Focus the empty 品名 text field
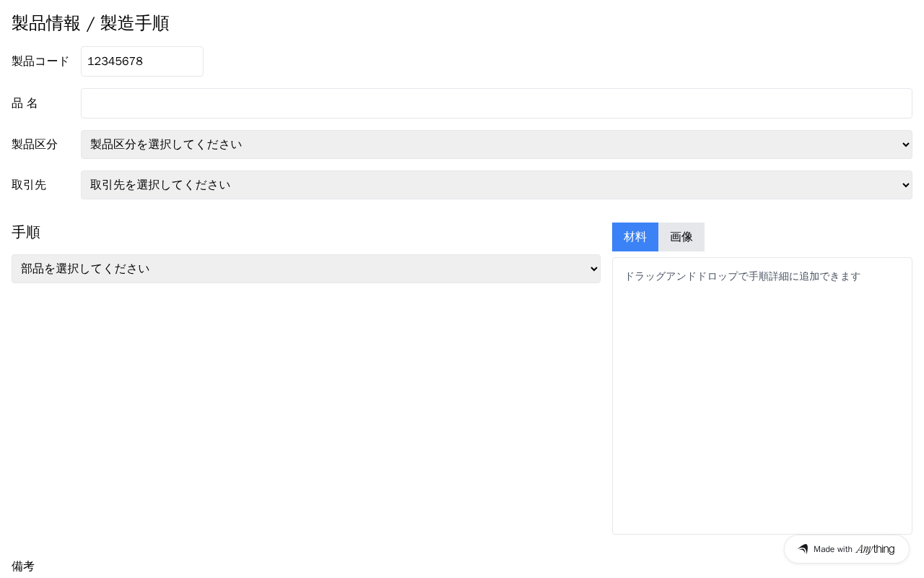 coord(497,103)
